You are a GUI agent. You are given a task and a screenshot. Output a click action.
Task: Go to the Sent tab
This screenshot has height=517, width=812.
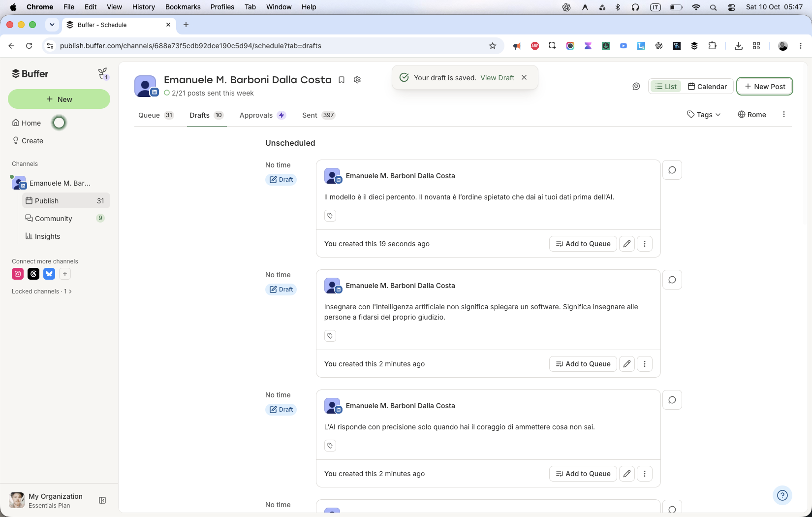[318, 115]
